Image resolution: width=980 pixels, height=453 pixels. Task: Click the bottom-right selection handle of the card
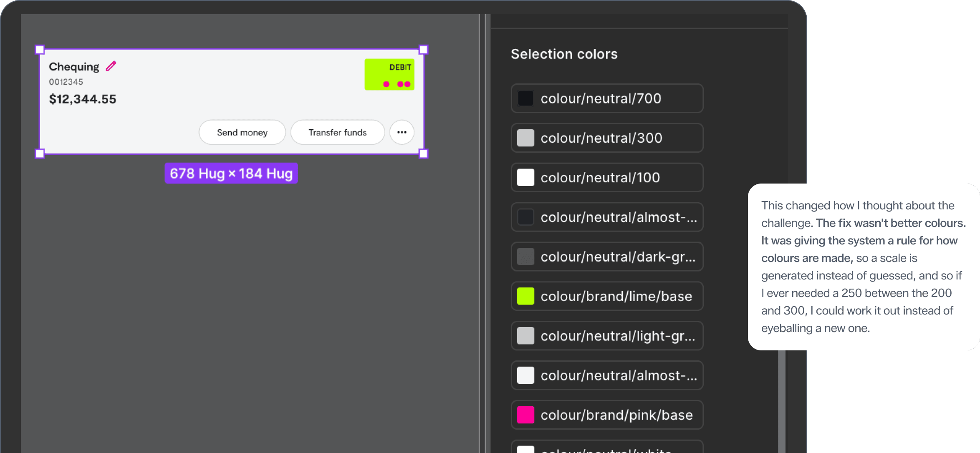click(423, 154)
